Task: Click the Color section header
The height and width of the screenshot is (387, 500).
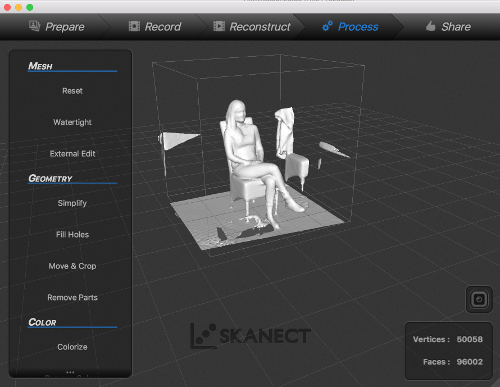Action: pos(42,322)
